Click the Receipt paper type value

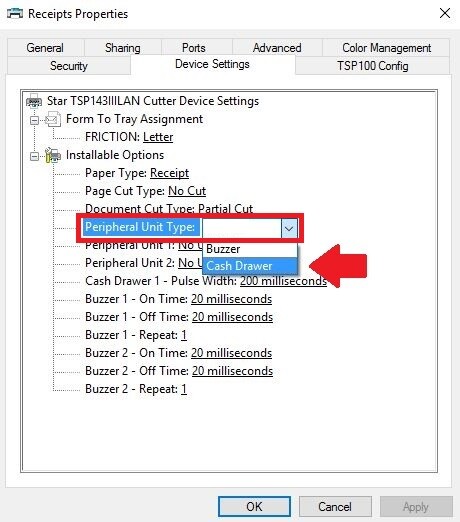(169, 173)
